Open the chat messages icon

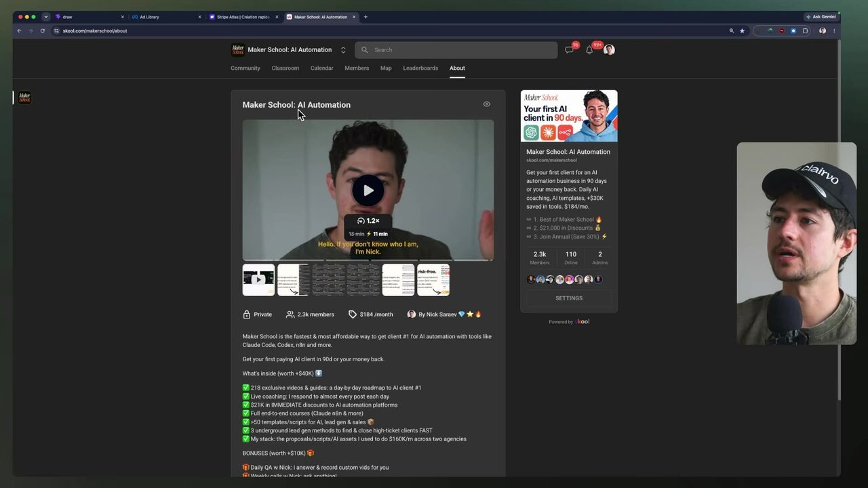click(x=570, y=49)
